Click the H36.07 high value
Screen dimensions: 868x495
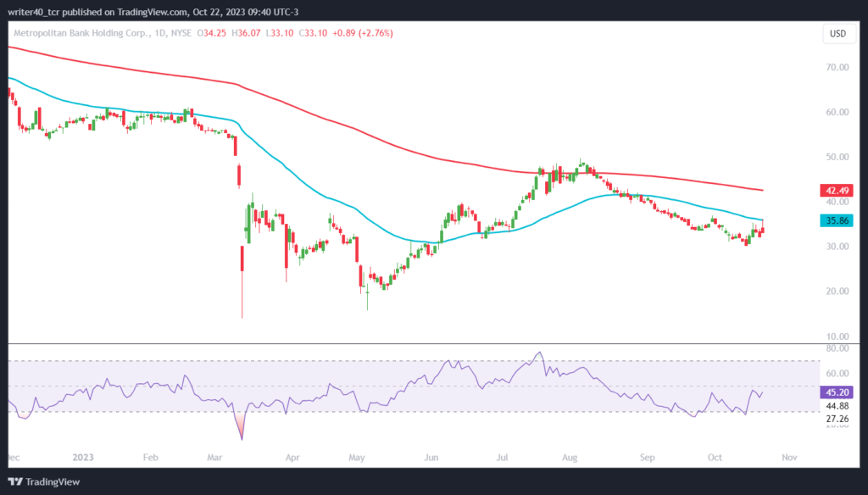click(x=246, y=33)
